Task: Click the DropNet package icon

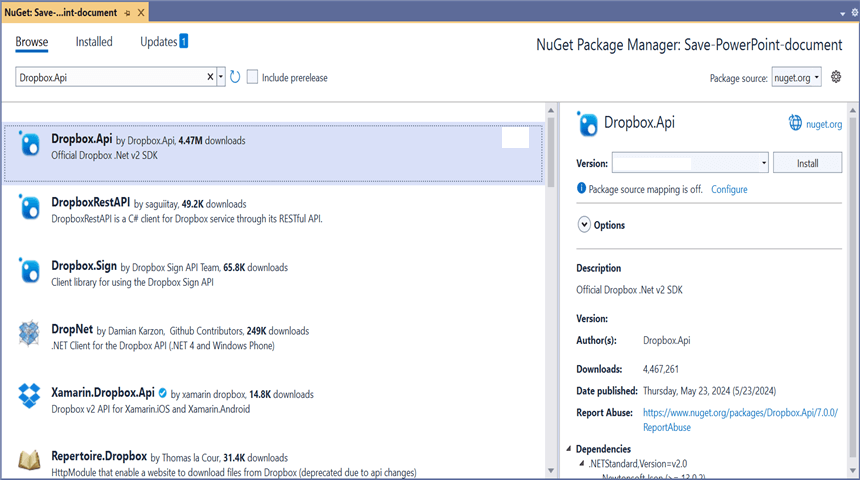Action: pos(29,333)
